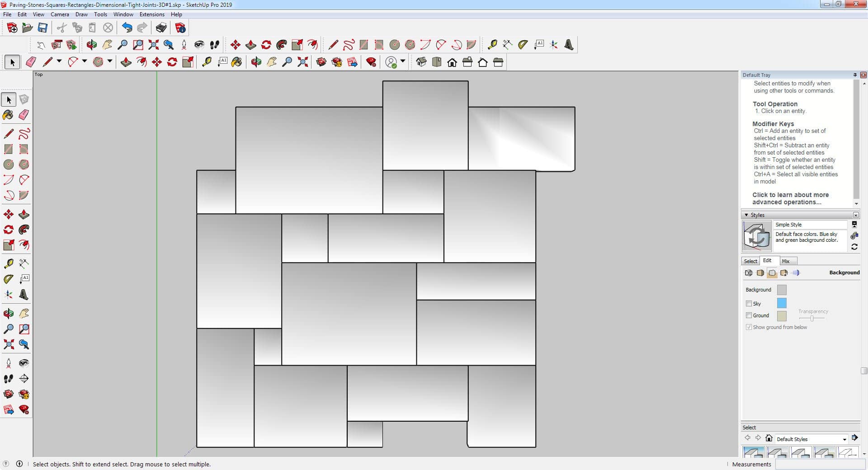
Task: Enable the Ground checkbox
Action: [x=749, y=315]
